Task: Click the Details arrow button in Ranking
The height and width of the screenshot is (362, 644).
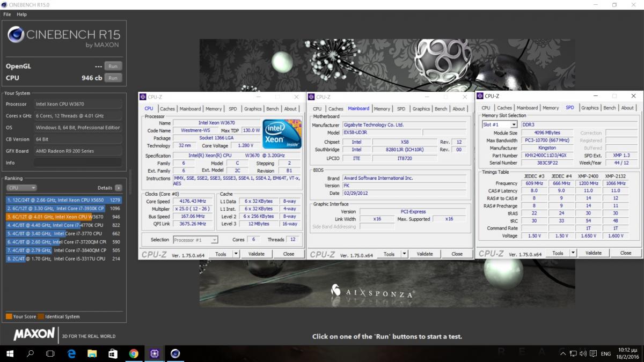Action: (118, 188)
